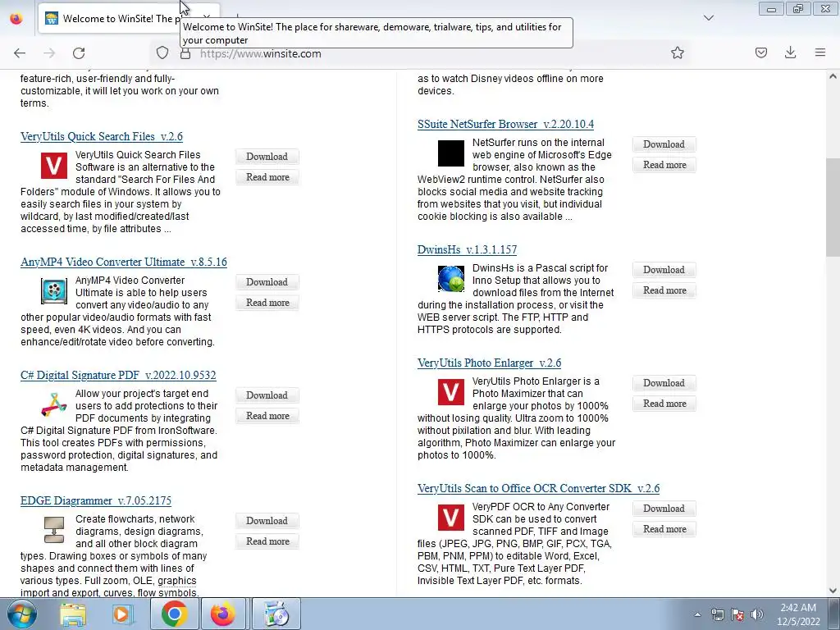Click the black NetSurfer Browser icon

(x=451, y=153)
